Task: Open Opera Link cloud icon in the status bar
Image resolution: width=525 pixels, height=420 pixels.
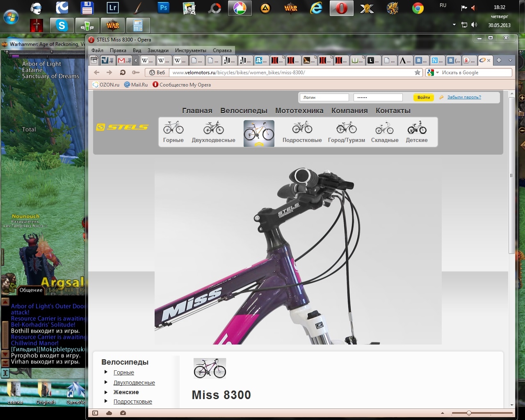Action: (x=109, y=413)
